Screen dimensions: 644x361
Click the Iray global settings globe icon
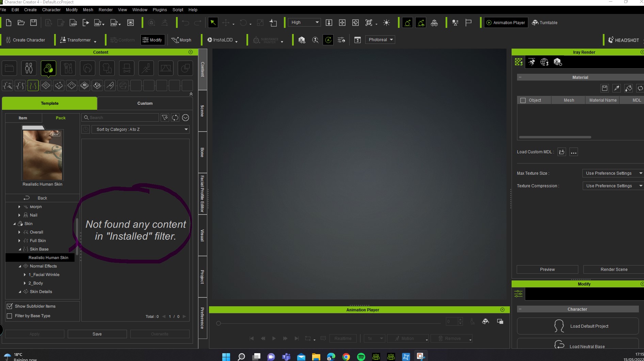[x=544, y=62]
